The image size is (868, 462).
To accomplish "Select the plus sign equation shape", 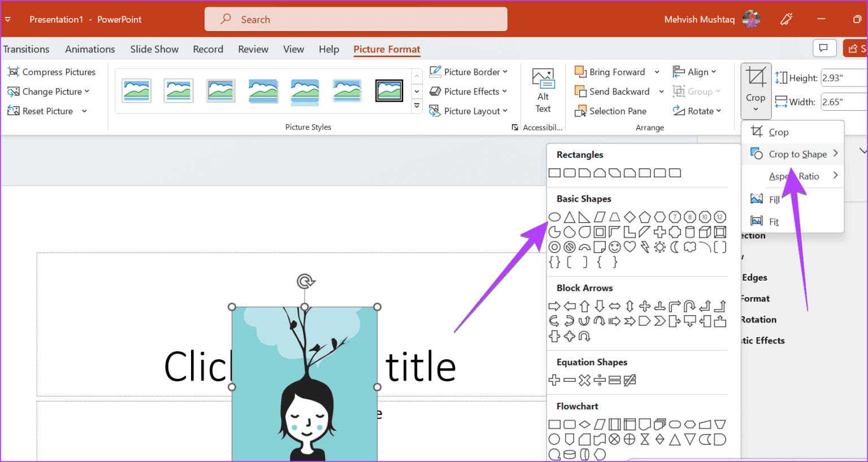I will (554, 380).
